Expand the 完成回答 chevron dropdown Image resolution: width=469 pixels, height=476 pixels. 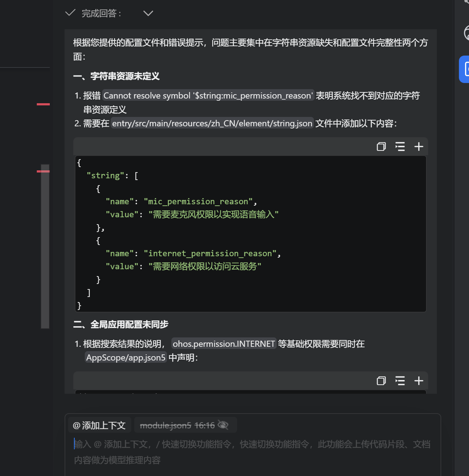(x=148, y=13)
